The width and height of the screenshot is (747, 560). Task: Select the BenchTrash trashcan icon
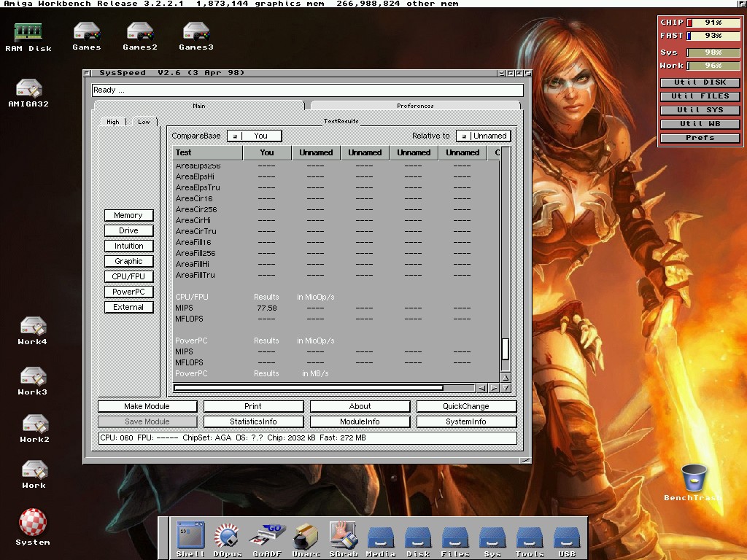click(694, 482)
